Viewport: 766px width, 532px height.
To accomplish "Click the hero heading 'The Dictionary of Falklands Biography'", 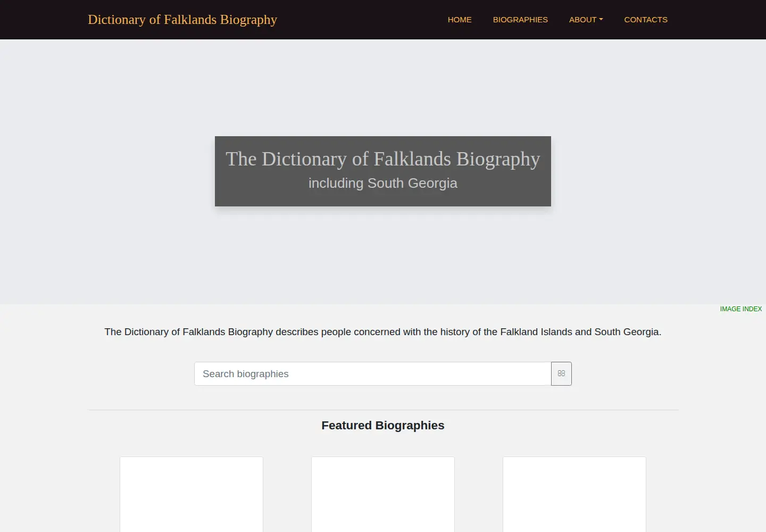I will (383, 159).
